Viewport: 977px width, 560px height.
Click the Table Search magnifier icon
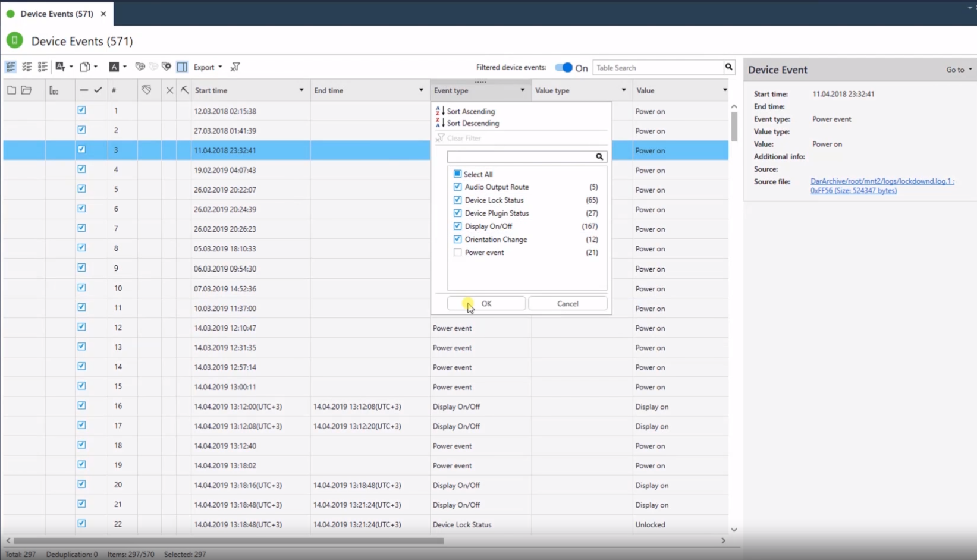729,67
